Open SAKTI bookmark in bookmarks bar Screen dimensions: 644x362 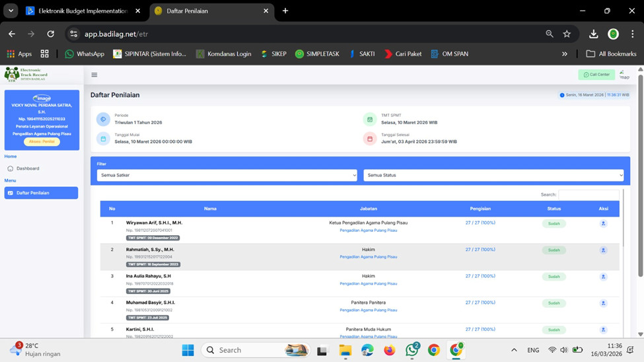(361, 54)
